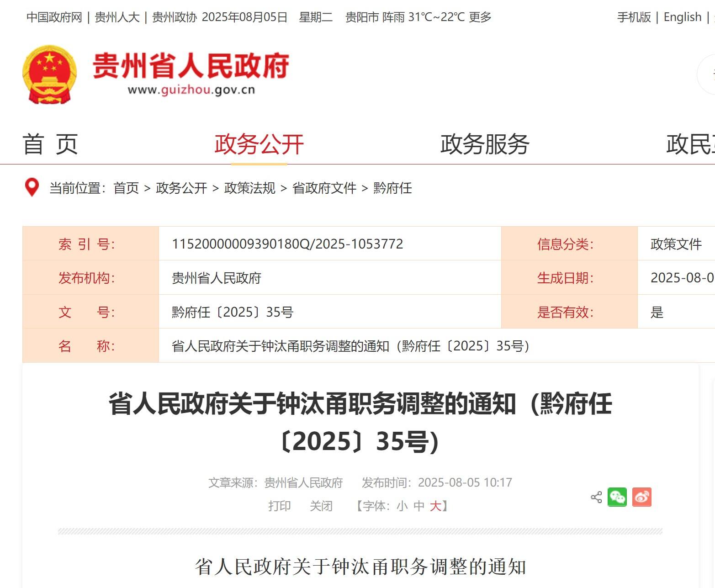Open 政务公开 navigation tab
The height and width of the screenshot is (588, 715).
[259, 144]
